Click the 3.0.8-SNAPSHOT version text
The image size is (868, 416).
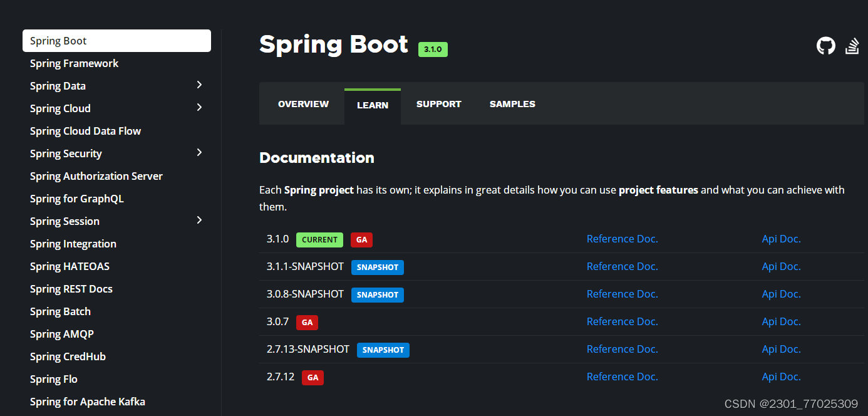(x=305, y=294)
